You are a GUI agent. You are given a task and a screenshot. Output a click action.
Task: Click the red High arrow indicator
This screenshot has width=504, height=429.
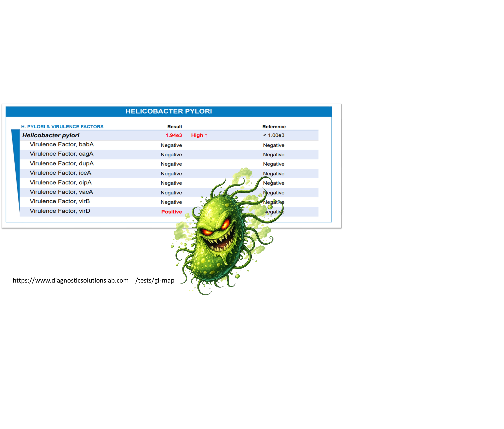pos(199,135)
